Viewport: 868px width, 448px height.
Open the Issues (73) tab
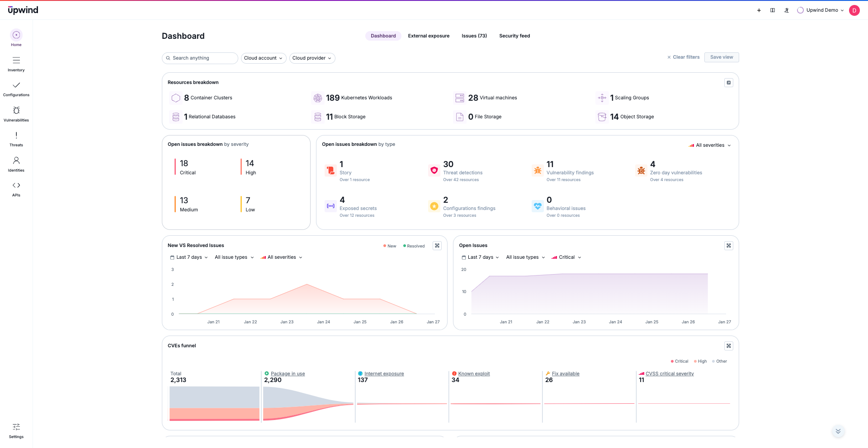click(x=474, y=36)
